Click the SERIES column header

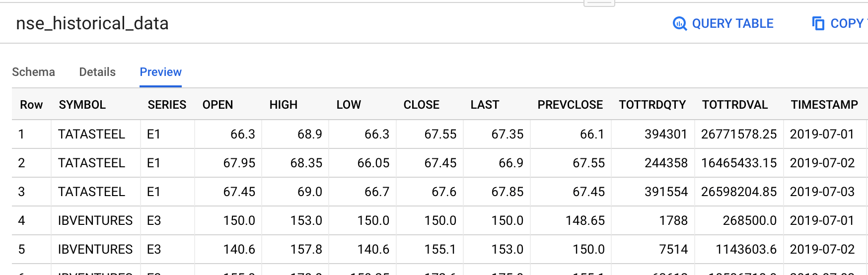pyautogui.click(x=167, y=105)
